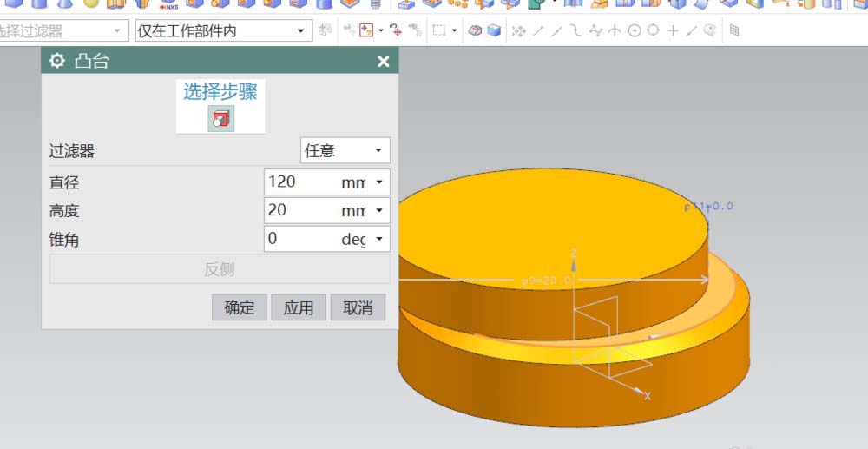Click the grid icon on selection toolbar
This screenshot has width=868, height=449.
click(734, 31)
